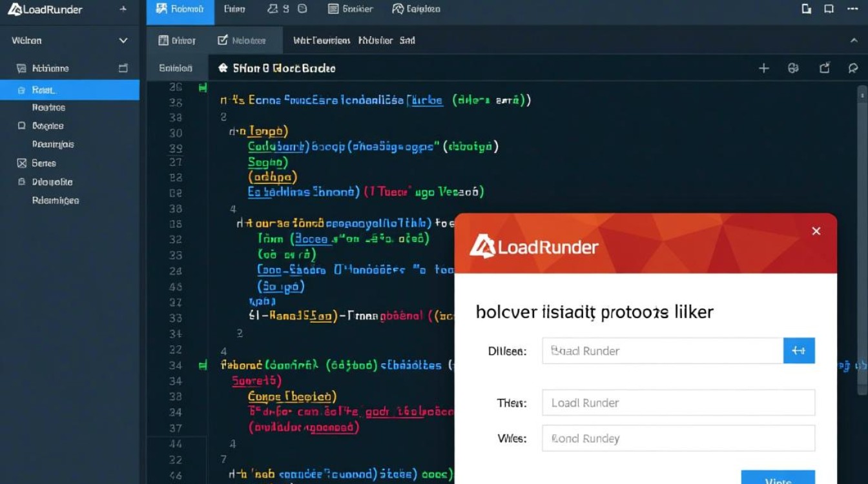The image size is (868, 484).
Task: Click the document icon in the top-right corner
Action: point(806,9)
